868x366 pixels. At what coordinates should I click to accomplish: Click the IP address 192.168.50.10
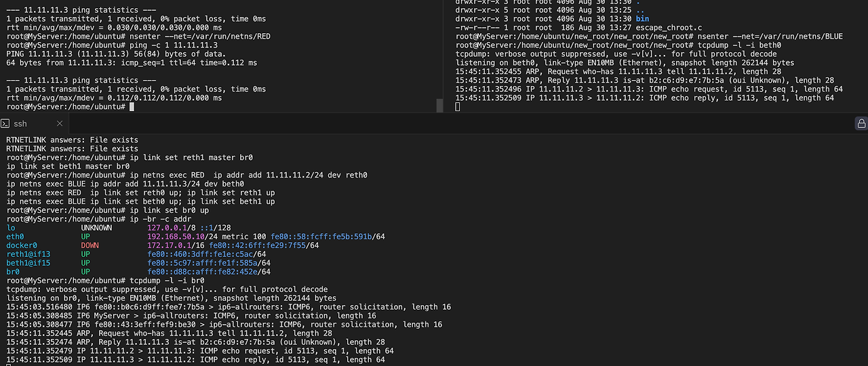point(176,236)
